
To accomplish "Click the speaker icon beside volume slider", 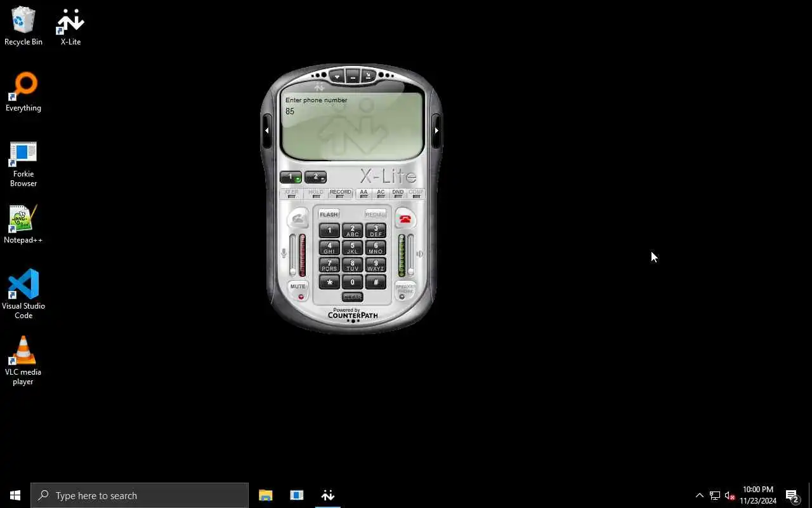I will [x=419, y=253].
